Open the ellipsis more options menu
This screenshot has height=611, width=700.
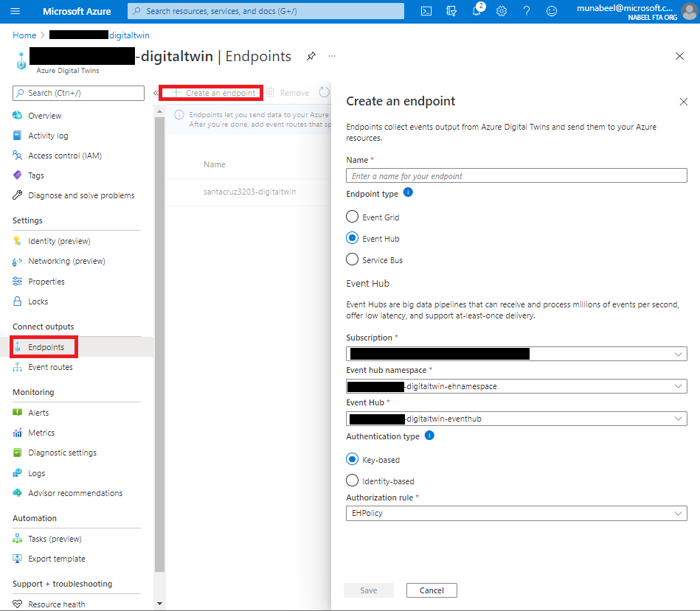[332, 56]
